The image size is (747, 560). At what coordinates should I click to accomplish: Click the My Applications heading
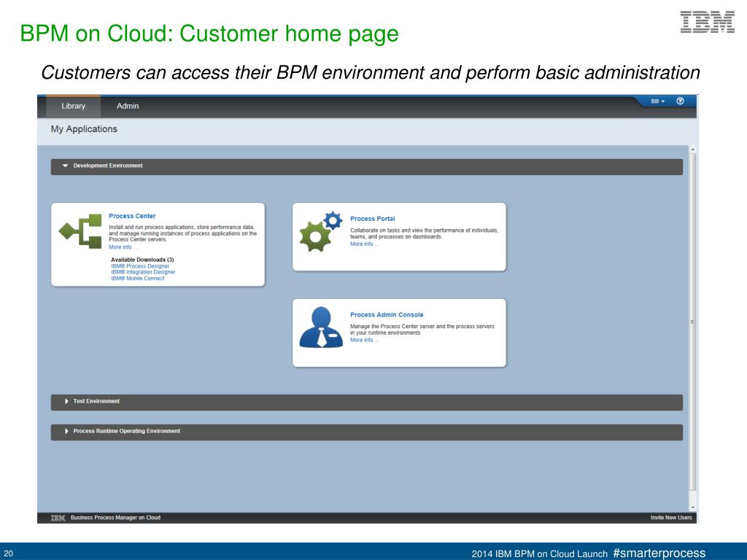[x=84, y=129]
